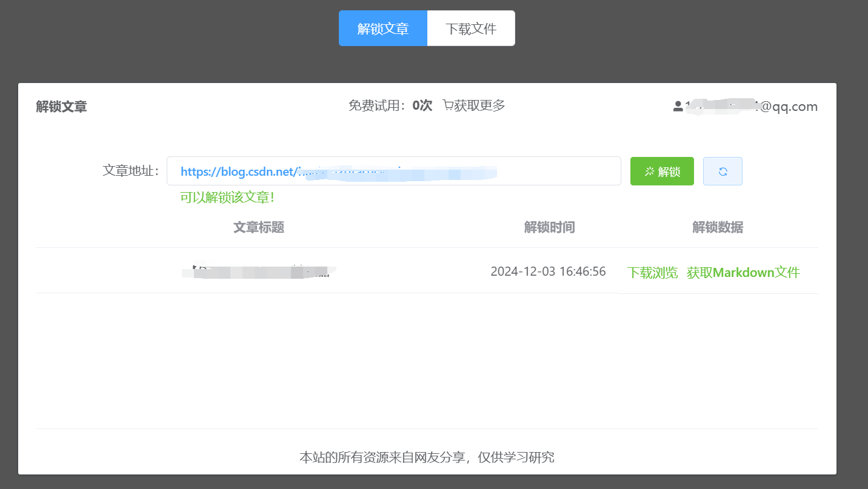The image size is (868, 489).
Task: Click the shopping cart icon before 获取更多
Action: point(446,105)
